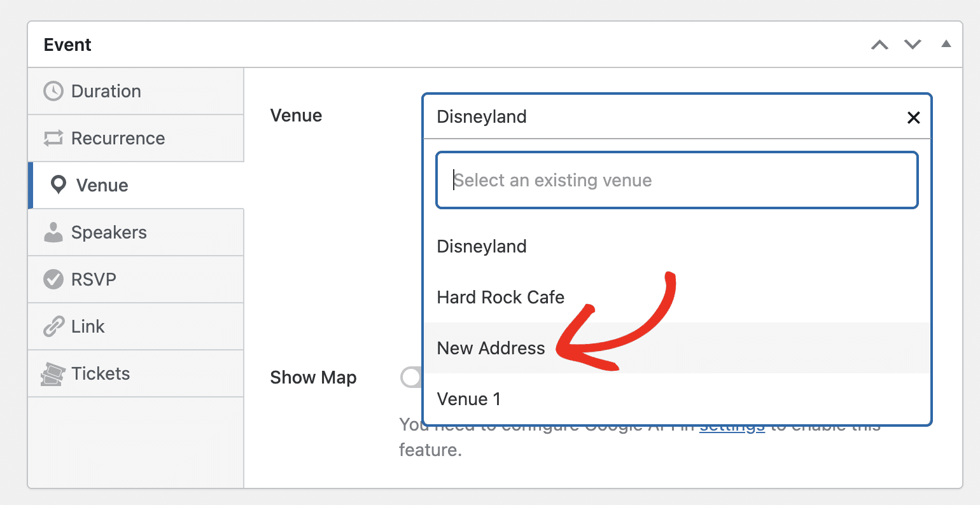
Task: Choose Disneyland from the venue list
Action: pyautogui.click(x=677, y=246)
